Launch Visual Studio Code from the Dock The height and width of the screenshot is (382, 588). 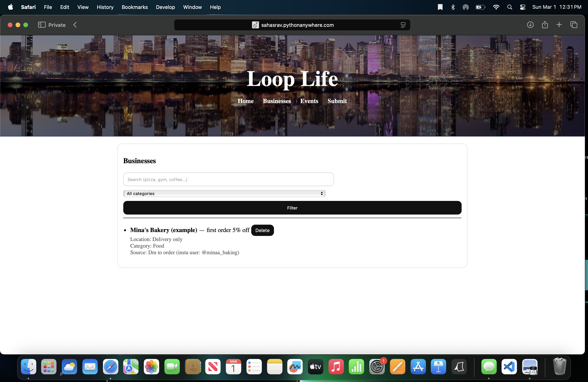click(509, 367)
